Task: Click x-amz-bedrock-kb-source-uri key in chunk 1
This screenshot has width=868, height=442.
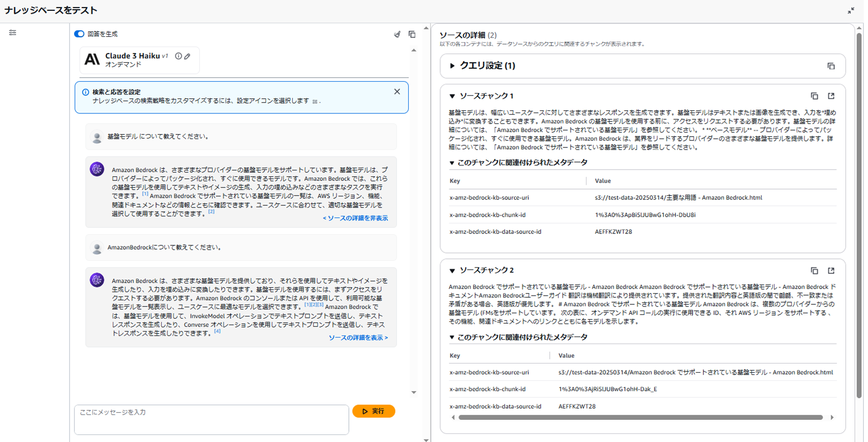Action: pyautogui.click(x=489, y=198)
